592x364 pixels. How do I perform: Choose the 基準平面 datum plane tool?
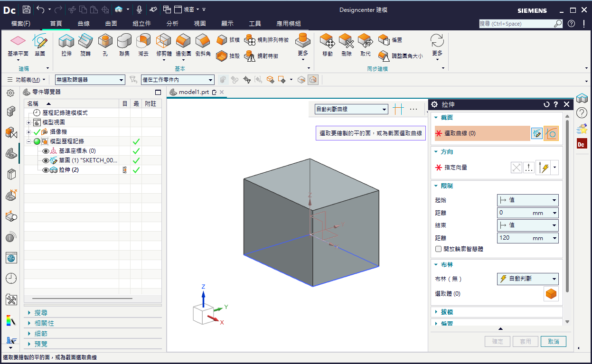coord(18,42)
